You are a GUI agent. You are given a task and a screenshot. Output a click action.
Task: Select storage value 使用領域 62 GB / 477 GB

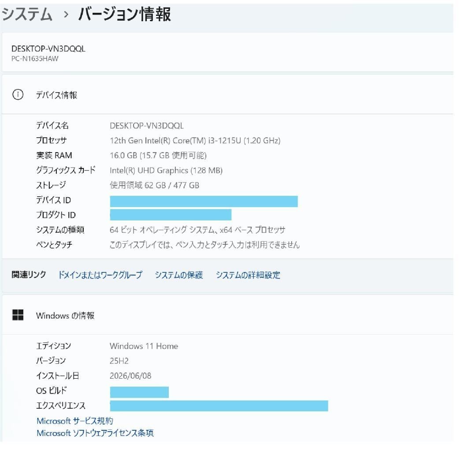click(154, 185)
